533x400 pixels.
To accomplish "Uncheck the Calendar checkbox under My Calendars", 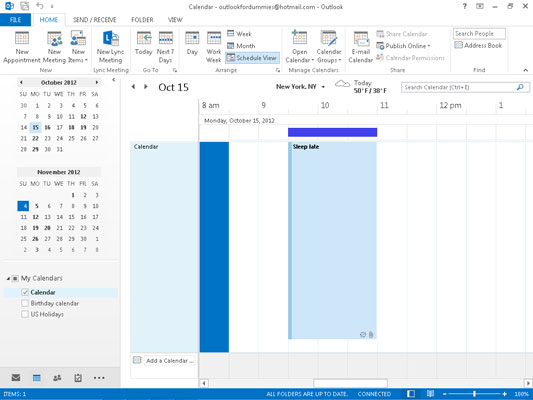I will point(25,292).
